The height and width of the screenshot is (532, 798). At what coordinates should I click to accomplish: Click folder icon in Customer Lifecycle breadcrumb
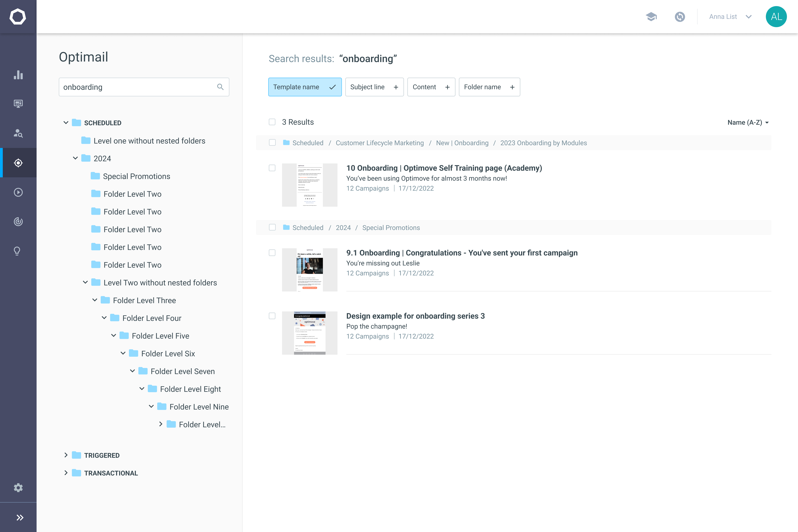coord(286,143)
